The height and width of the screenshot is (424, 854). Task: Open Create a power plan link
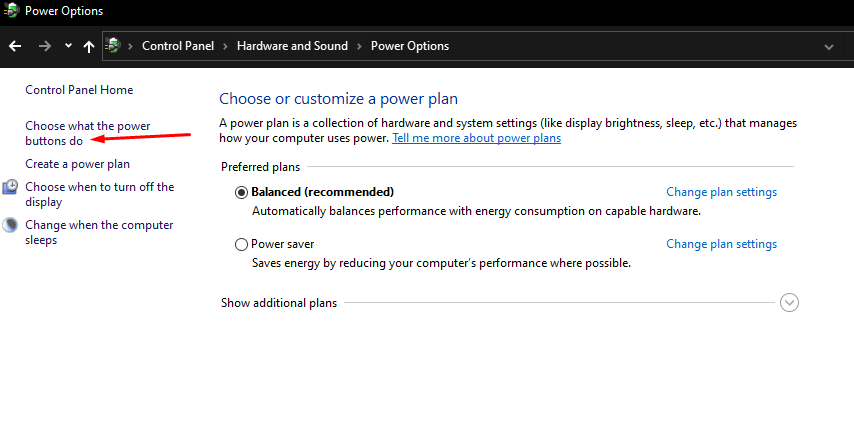tap(77, 164)
